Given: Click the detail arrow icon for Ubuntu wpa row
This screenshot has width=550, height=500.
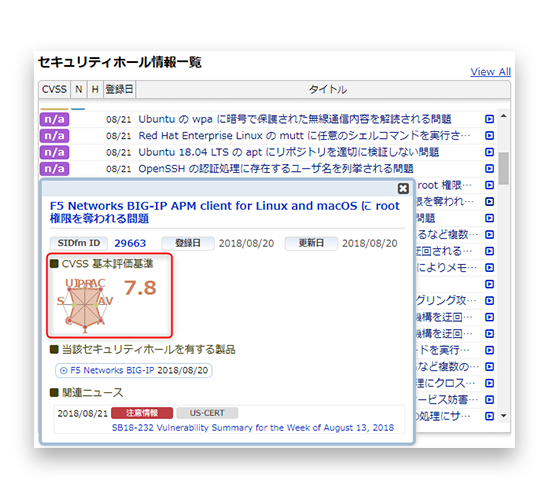Looking at the screenshot, I should [x=489, y=119].
